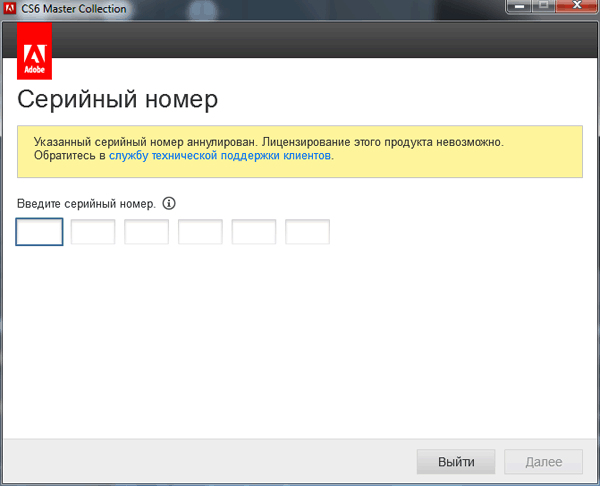Click the serial number info icon
600x486 pixels.
(169, 203)
